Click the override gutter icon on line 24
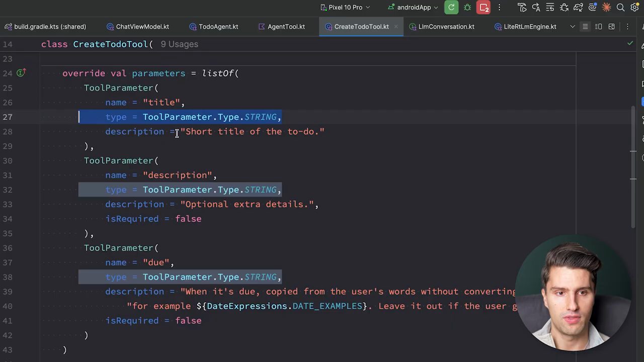This screenshot has width=644, height=362. 21,73
